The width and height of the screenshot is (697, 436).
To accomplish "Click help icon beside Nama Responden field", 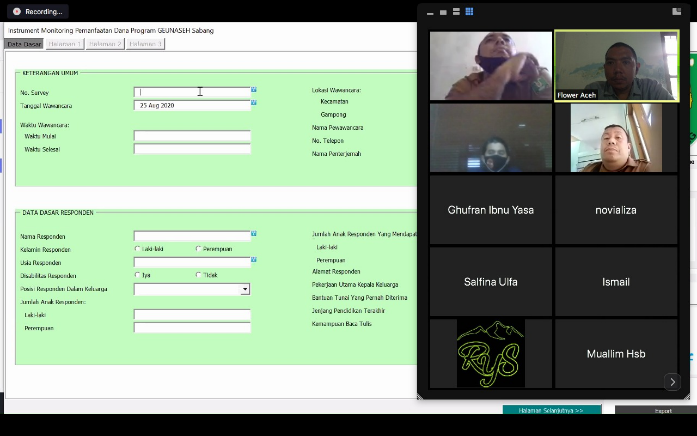I will coord(254,234).
